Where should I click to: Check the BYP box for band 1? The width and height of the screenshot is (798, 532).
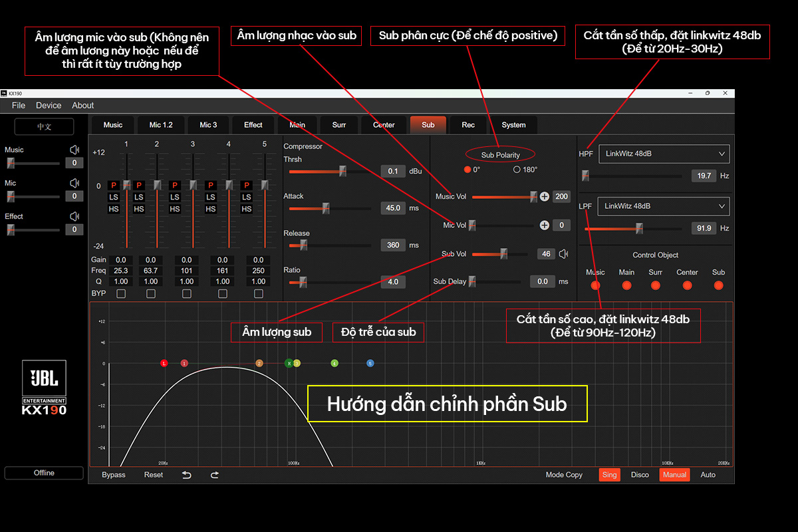pyautogui.click(x=120, y=293)
